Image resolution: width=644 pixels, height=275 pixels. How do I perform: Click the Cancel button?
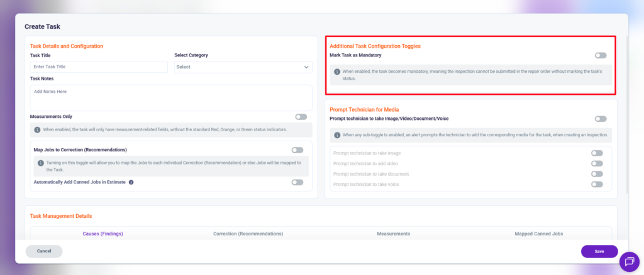pyautogui.click(x=44, y=251)
